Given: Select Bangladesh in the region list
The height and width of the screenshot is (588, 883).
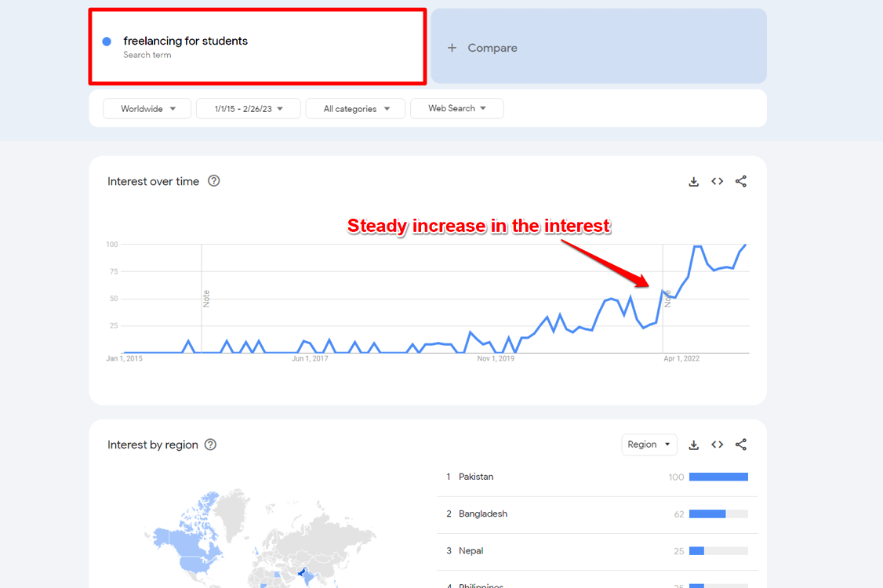Looking at the screenshot, I should [481, 514].
